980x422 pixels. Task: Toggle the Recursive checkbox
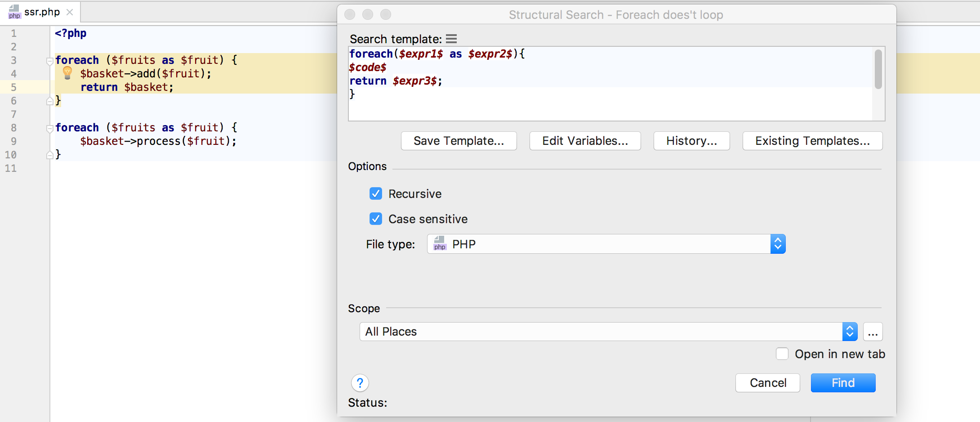coord(376,193)
